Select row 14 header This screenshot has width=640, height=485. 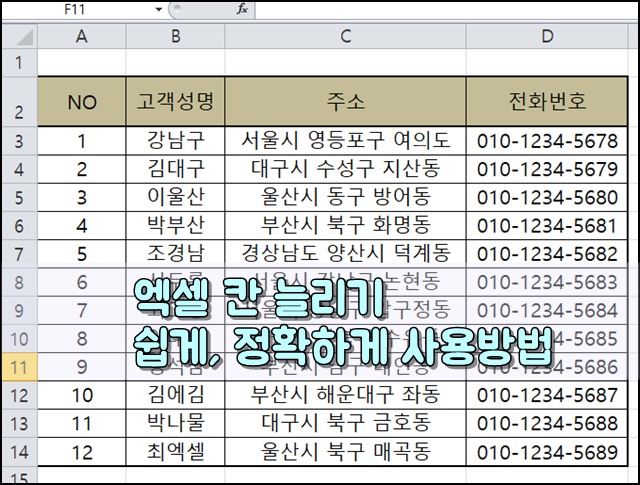point(20,452)
